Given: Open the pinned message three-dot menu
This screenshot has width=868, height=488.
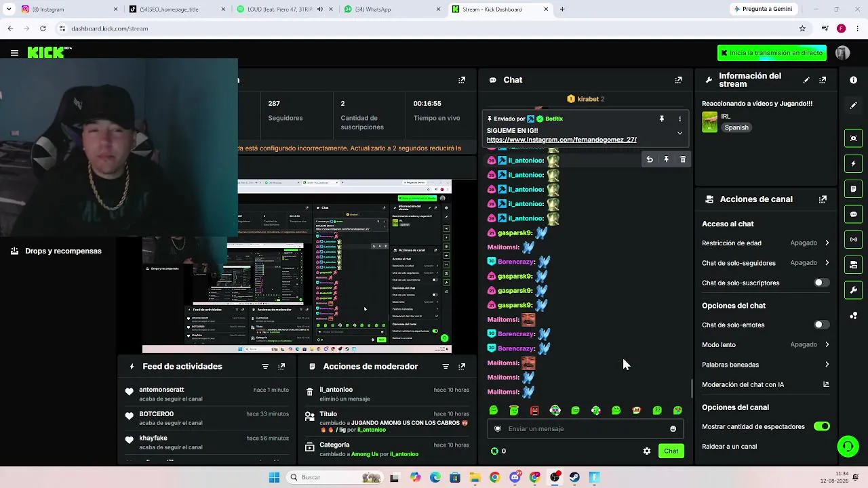Looking at the screenshot, I should click(x=679, y=119).
